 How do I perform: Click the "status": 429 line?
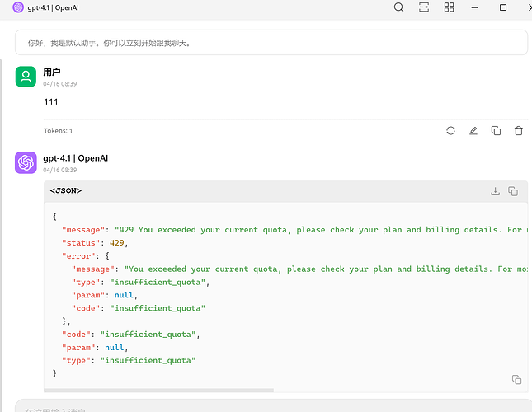click(x=95, y=243)
